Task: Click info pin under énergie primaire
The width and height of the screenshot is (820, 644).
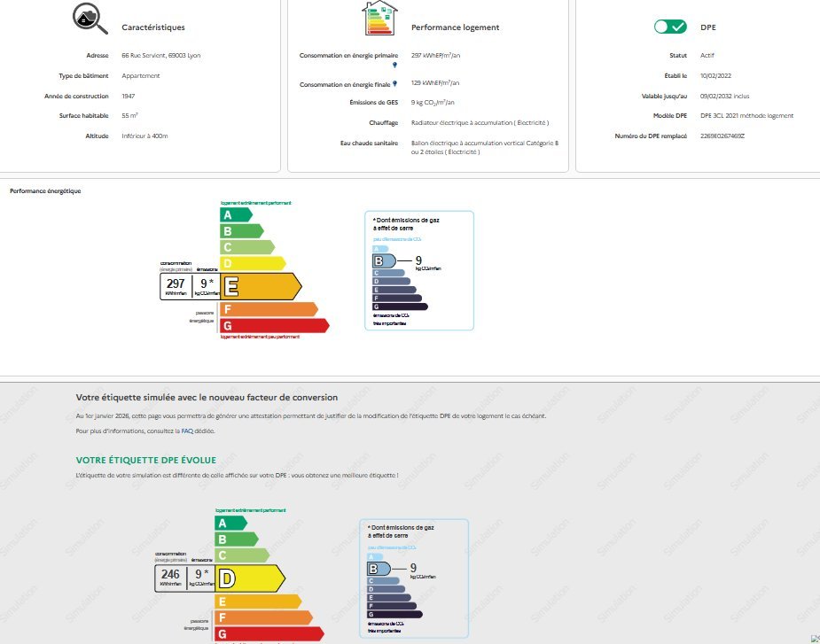Action: 394,65
